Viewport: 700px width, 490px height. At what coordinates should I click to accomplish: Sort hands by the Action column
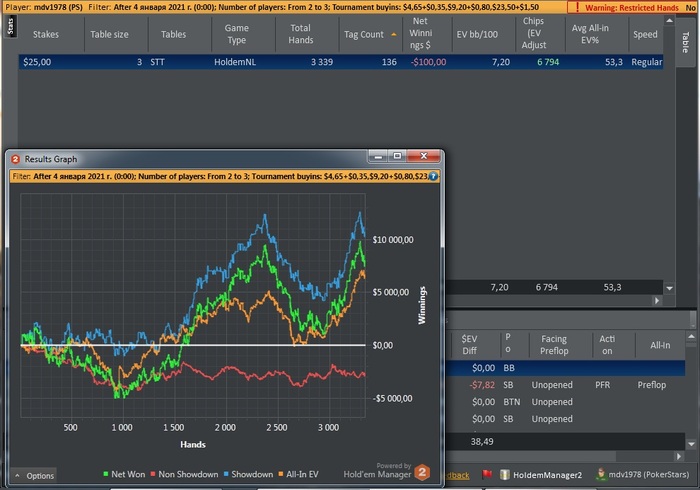pyautogui.click(x=607, y=345)
